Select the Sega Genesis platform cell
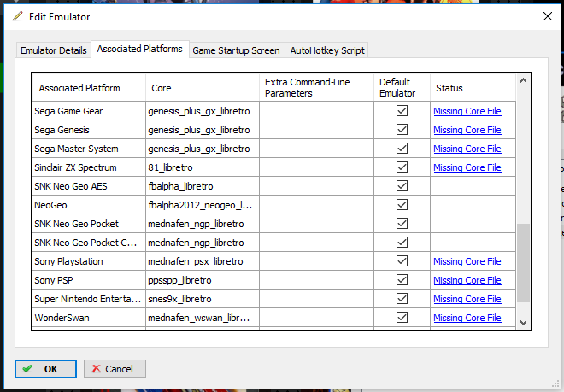 click(x=89, y=130)
